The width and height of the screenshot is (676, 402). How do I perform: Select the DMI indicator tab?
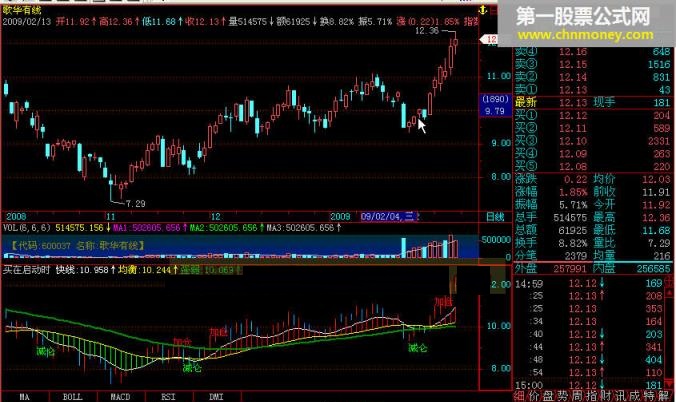216,397
